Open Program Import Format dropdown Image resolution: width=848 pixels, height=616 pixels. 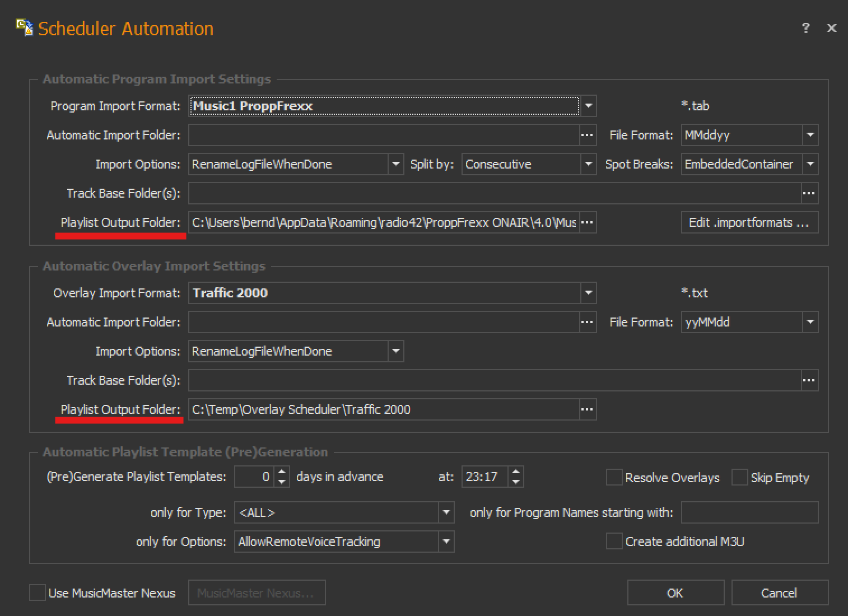588,106
